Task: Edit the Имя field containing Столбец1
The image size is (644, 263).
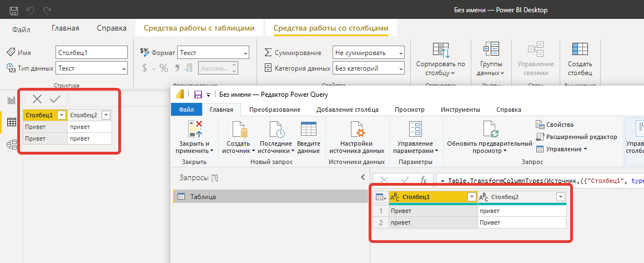Action: (x=92, y=53)
